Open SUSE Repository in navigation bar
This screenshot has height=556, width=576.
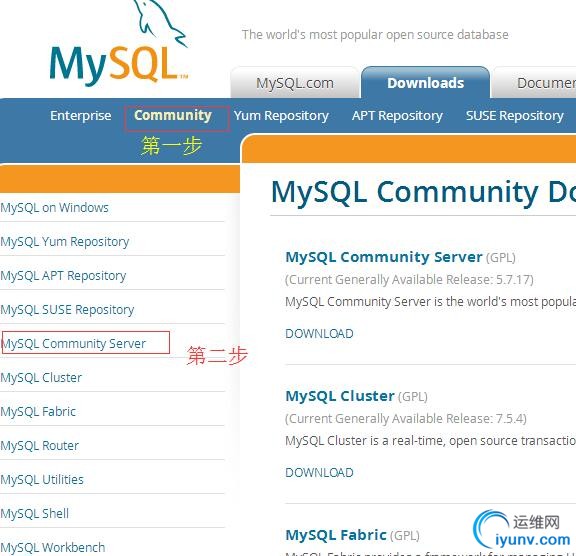coord(514,116)
